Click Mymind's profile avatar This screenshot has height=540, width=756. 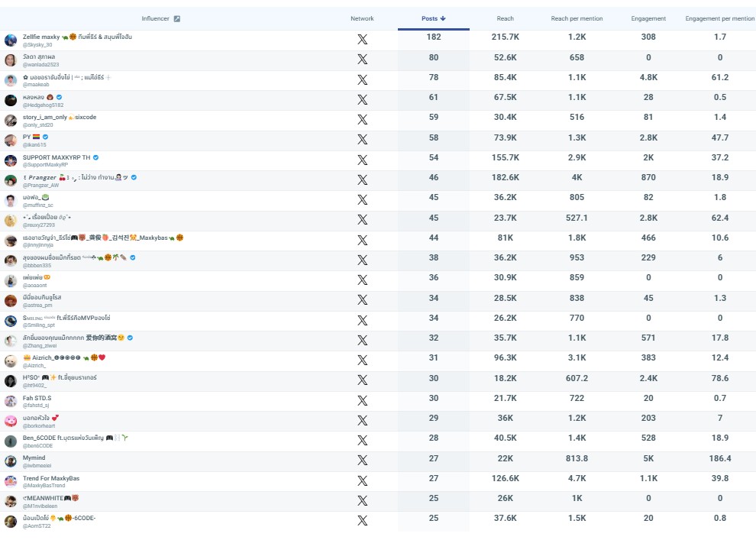(11, 461)
